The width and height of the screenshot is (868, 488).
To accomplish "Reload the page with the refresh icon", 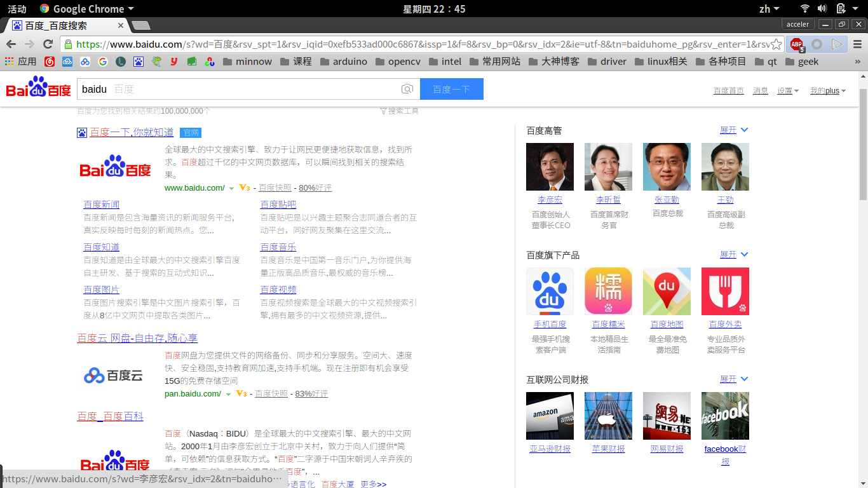I will (x=48, y=44).
